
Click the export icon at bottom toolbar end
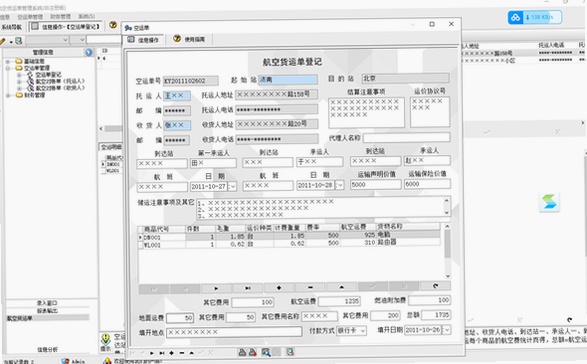coord(290,352)
